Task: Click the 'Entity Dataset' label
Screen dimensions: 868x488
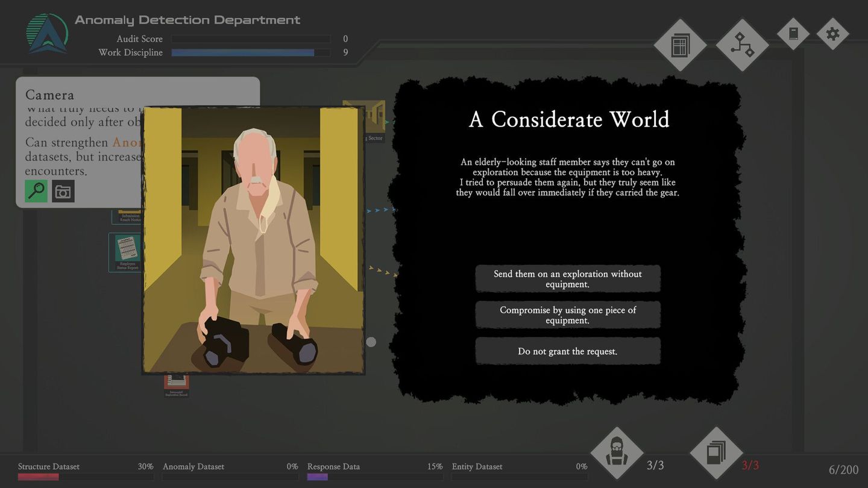Action: click(477, 466)
